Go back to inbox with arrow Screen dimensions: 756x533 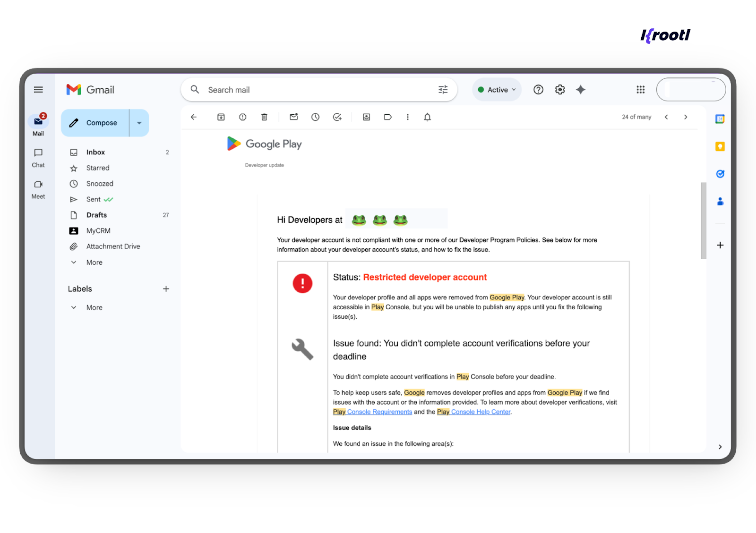[x=194, y=117]
